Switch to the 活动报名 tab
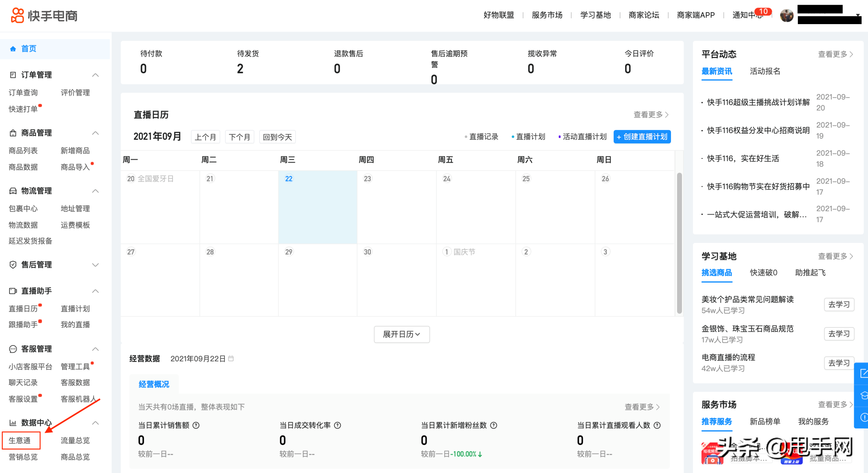Viewport: 868px width, 473px height. click(765, 71)
